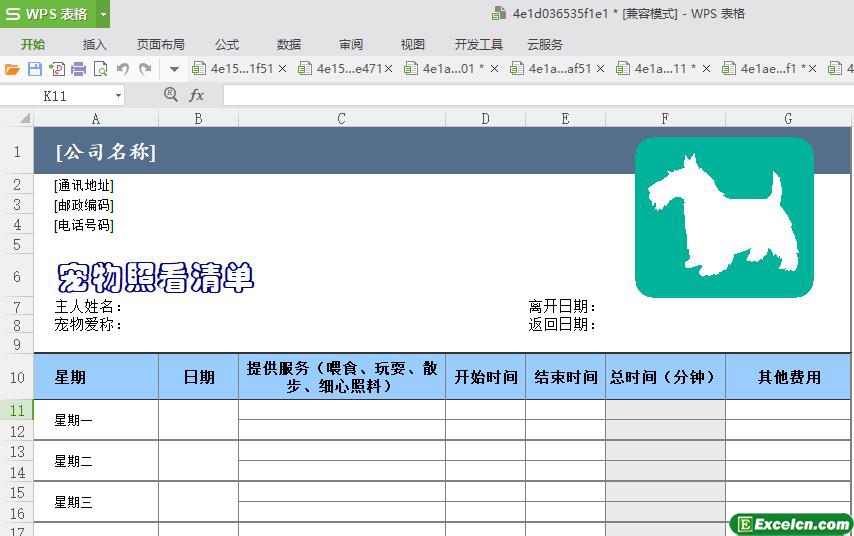
Task: Switch to document tab 4e1a...af51
Action: coord(551,69)
